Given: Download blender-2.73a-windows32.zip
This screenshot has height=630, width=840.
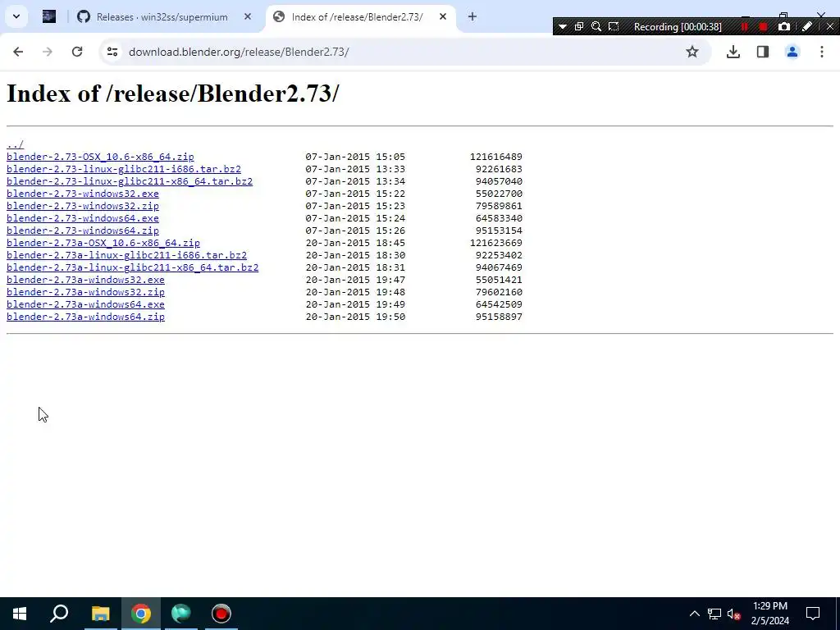Looking at the screenshot, I should (85, 293).
